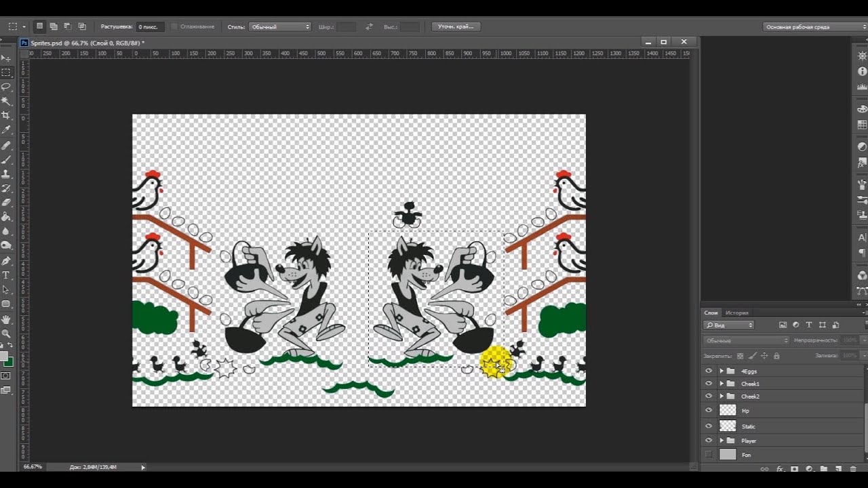Image resolution: width=868 pixels, height=488 pixels.
Task: Show the Fon layer
Action: (x=709, y=455)
